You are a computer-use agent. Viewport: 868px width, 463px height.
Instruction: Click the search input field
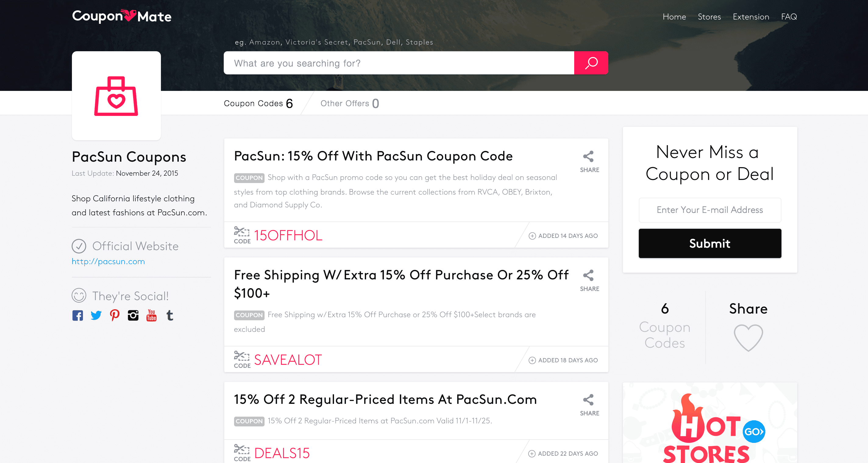tap(399, 63)
